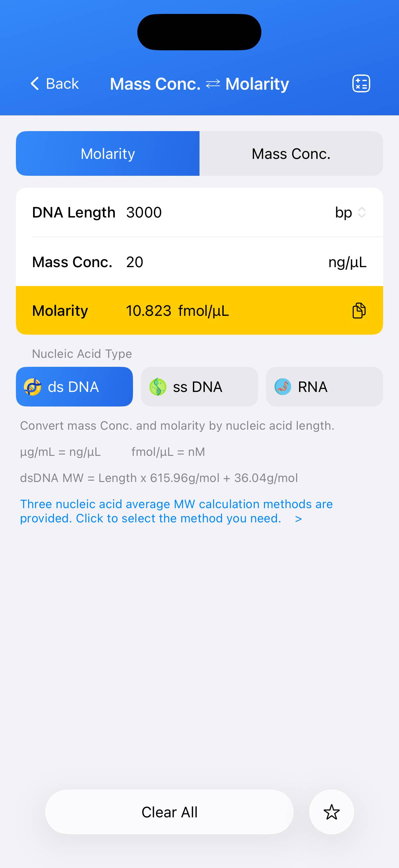
Task: Tap the back chevron arrow
Action: [35, 83]
